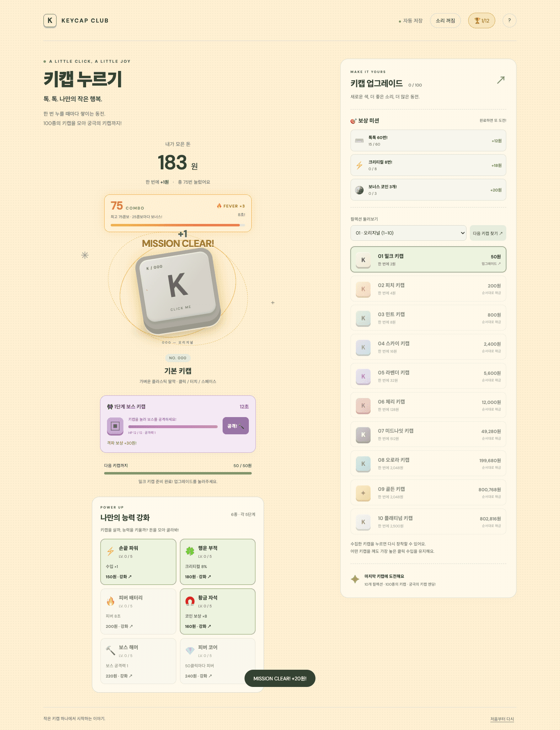The image size is (560, 730).
Task: Upgrade 손끝 파워 for 150원
Action: pos(138,562)
